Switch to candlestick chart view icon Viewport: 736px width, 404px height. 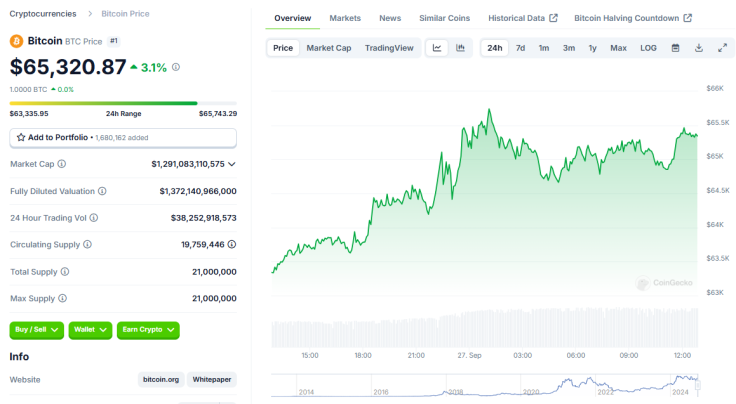coord(460,48)
